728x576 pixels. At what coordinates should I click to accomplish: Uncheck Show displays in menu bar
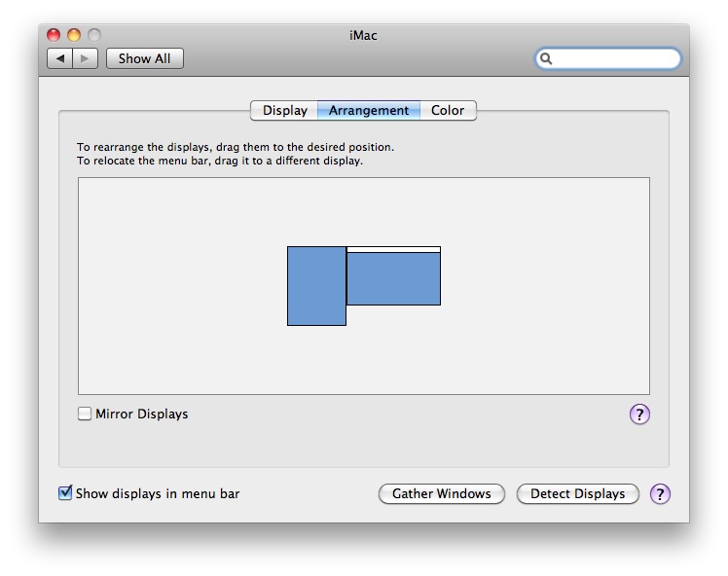click(x=65, y=492)
